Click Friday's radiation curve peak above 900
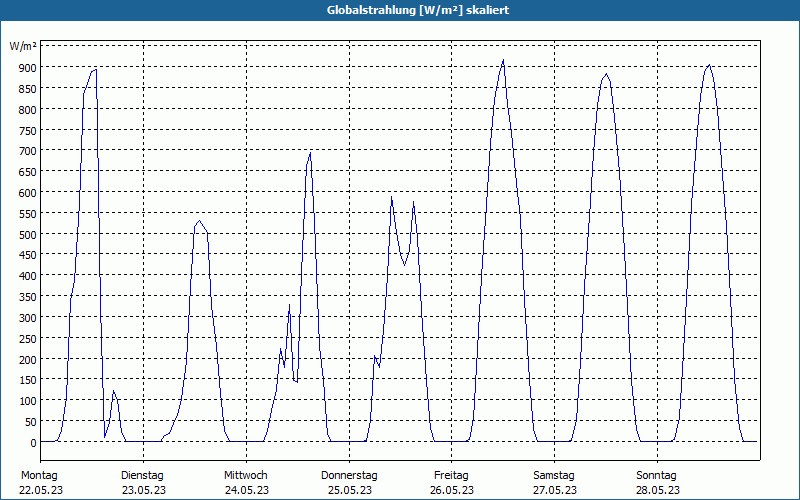Image resolution: width=800 pixels, height=500 pixels. click(503, 60)
